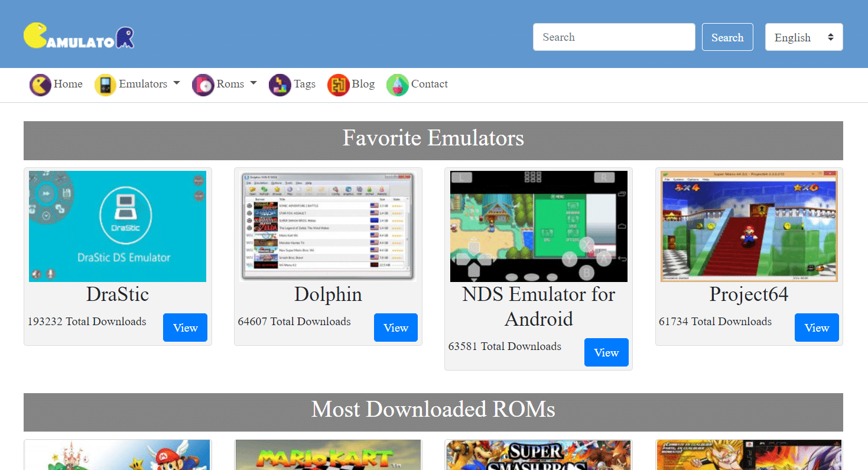Go to the Blog page
The image size is (868, 470).
363,84
